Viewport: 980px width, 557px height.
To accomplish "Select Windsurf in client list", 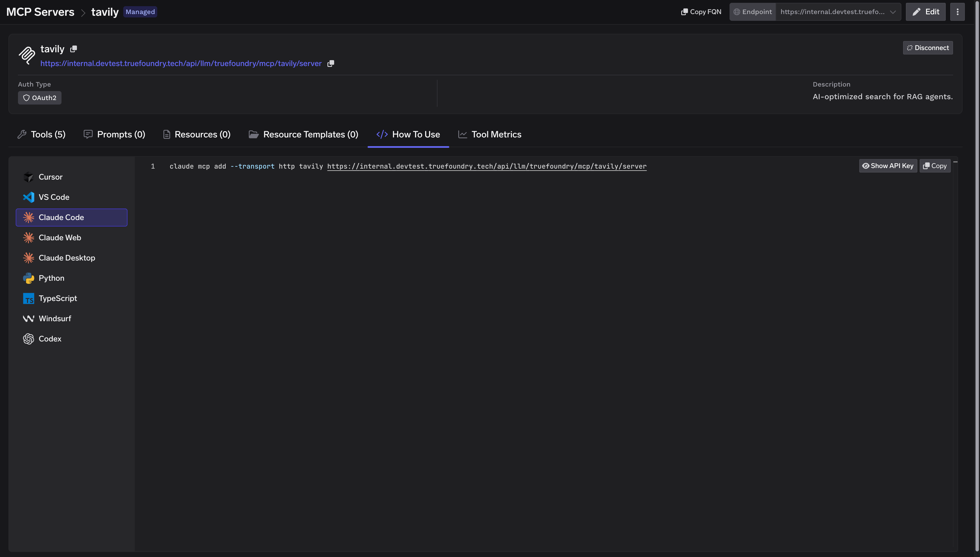I will pyautogui.click(x=72, y=319).
